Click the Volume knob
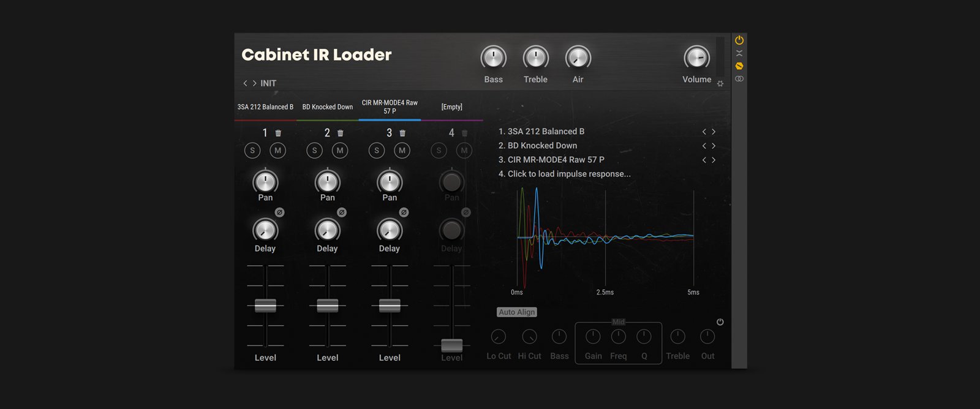The height and width of the screenshot is (409, 980). click(x=696, y=58)
